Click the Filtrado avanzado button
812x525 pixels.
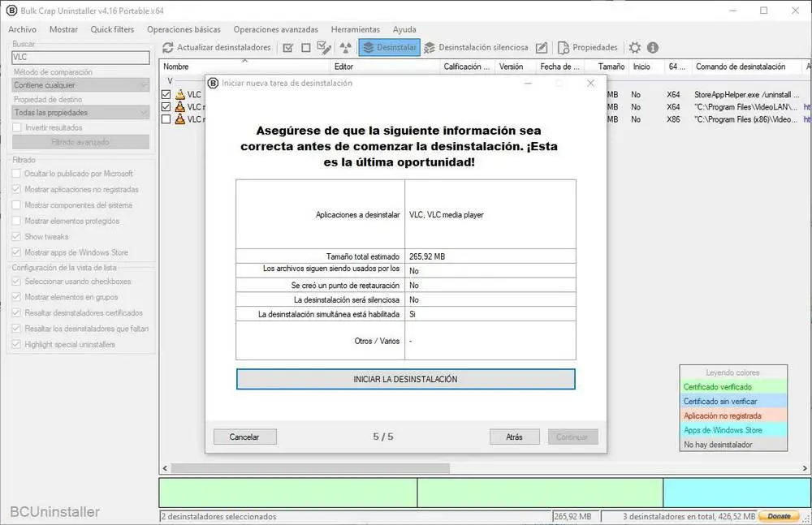click(80, 142)
